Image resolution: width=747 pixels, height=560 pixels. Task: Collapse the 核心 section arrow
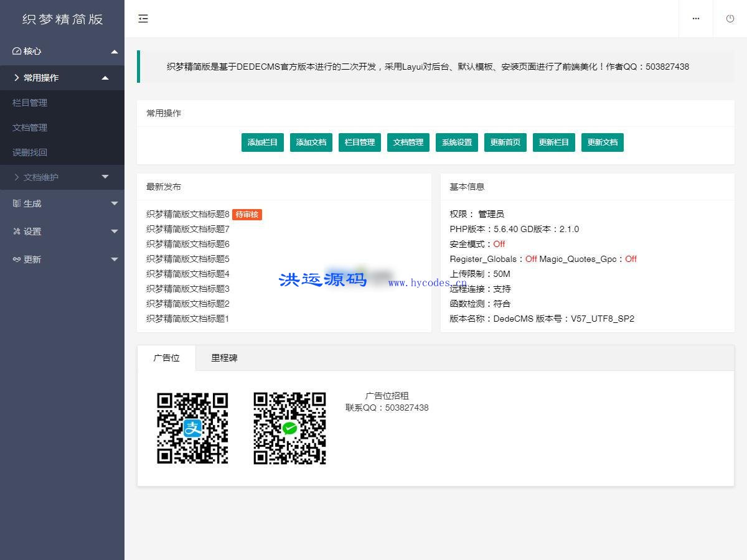tap(115, 52)
